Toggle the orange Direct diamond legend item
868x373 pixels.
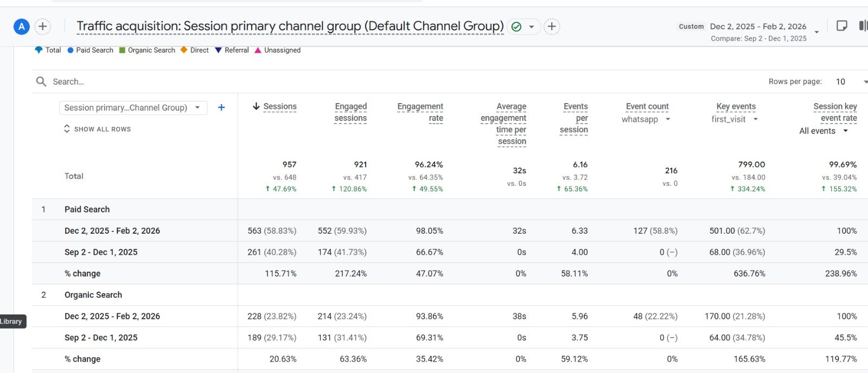195,50
